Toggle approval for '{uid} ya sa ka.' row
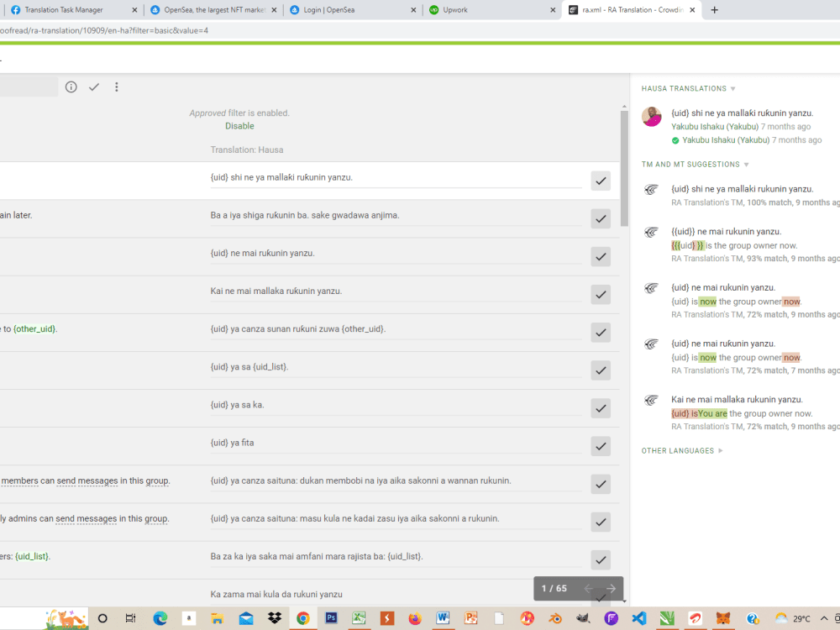 coord(601,408)
